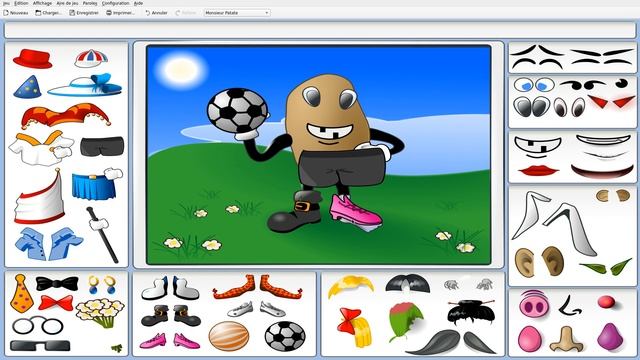Select the blue cartoon eyes
Viewport: 640px width, 360px height.
tap(534, 85)
